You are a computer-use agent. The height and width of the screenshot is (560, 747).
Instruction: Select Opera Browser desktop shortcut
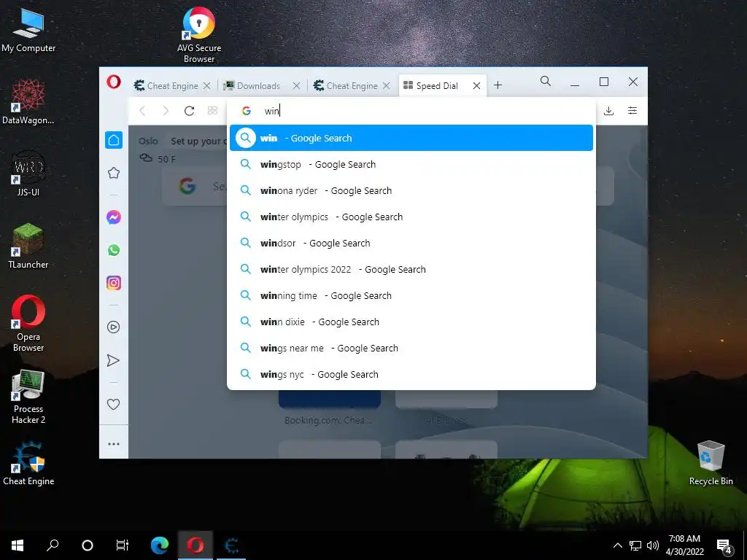[x=28, y=323]
